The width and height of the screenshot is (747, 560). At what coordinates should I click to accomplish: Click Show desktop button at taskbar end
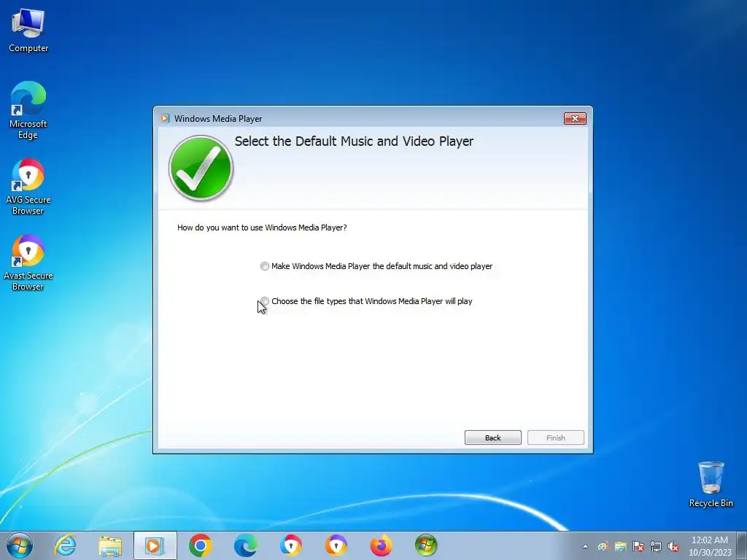743,545
